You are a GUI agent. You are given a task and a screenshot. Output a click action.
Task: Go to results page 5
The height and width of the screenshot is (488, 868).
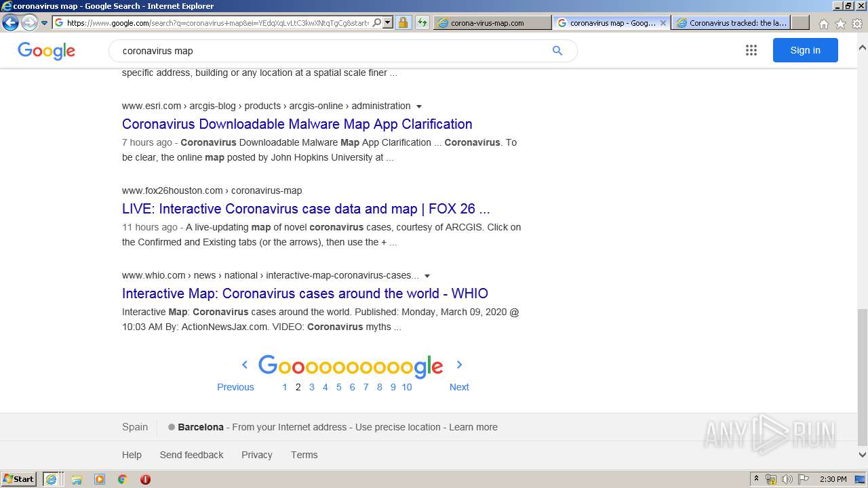339,387
